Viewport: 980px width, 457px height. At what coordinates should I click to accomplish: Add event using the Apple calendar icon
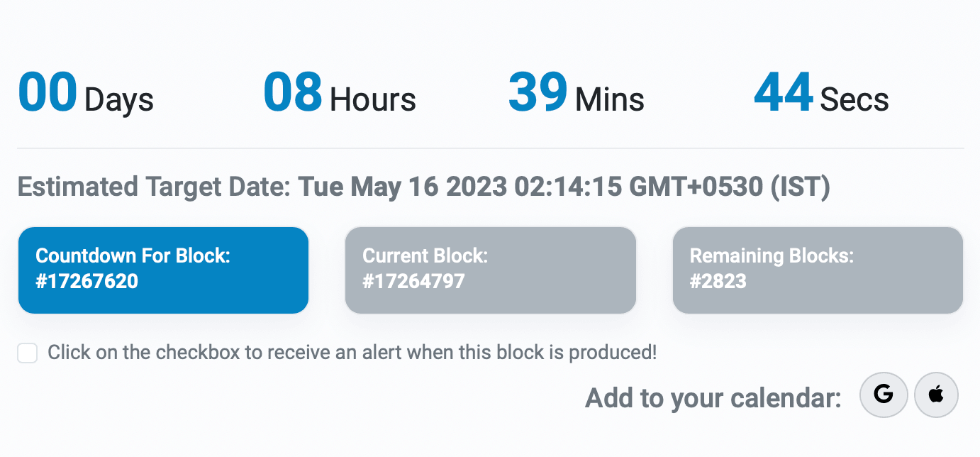tap(936, 395)
